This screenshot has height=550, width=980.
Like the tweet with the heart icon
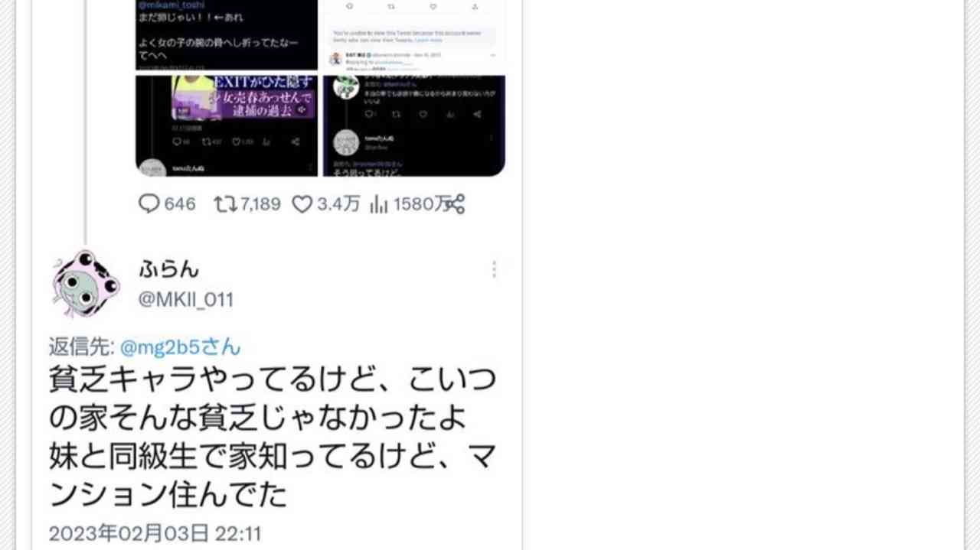click(303, 204)
